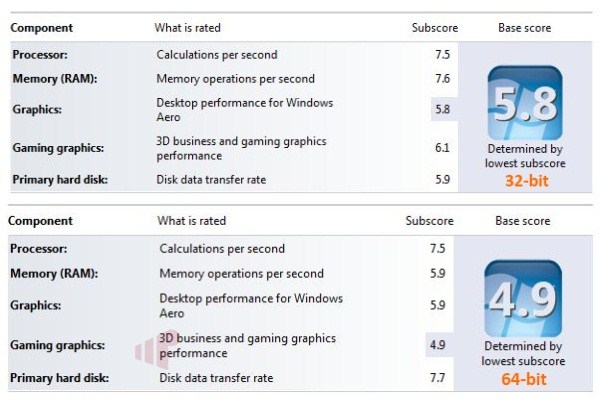Click 'Determined by lowest subscore' under 4.9
The width and height of the screenshot is (600, 400).
523,354
